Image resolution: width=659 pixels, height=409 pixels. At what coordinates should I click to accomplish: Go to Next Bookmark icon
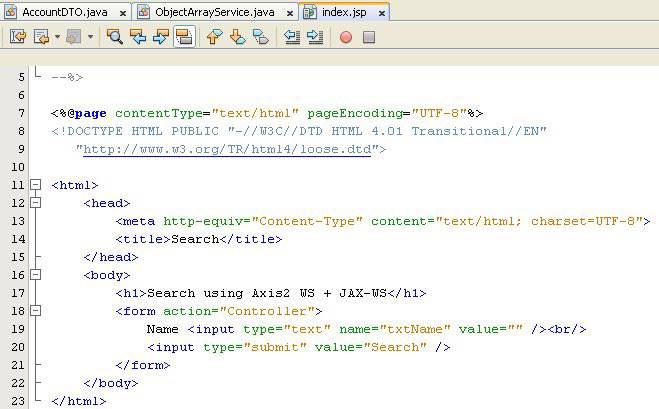238,37
